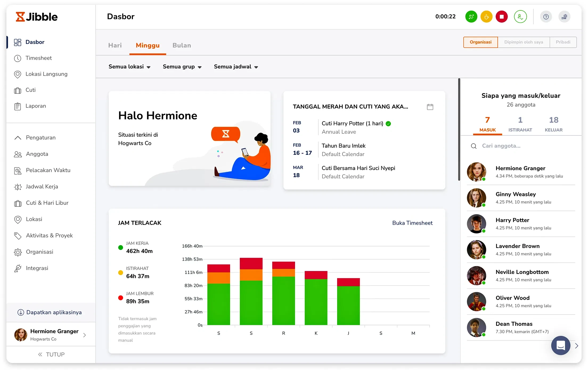Select the Organisasi view toggle
The height and width of the screenshot is (371, 588).
pyautogui.click(x=480, y=42)
